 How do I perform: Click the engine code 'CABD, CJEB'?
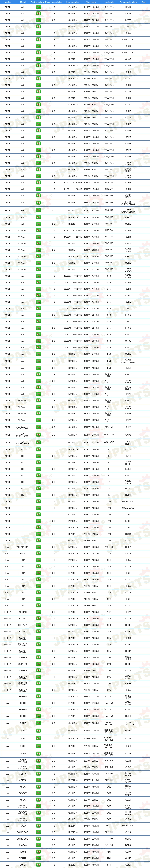128,276
